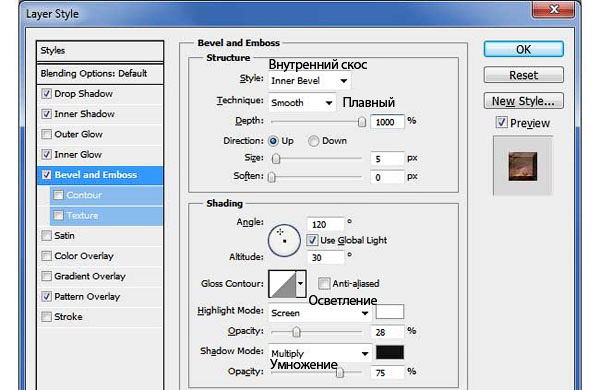Screen dimensions: 600x390
Task: Click the Size value field showing 5
Action: [x=387, y=158]
